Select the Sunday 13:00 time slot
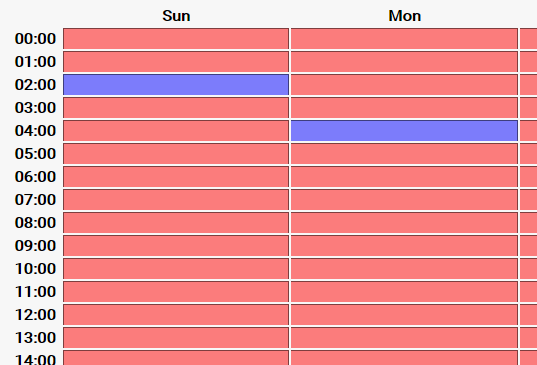The image size is (537, 365). [176, 338]
